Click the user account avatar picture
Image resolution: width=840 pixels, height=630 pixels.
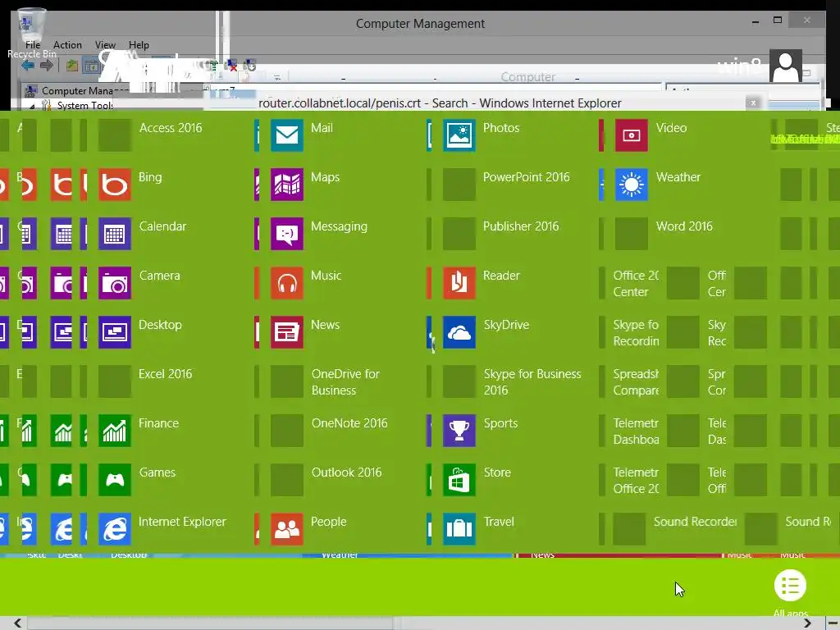point(785,66)
